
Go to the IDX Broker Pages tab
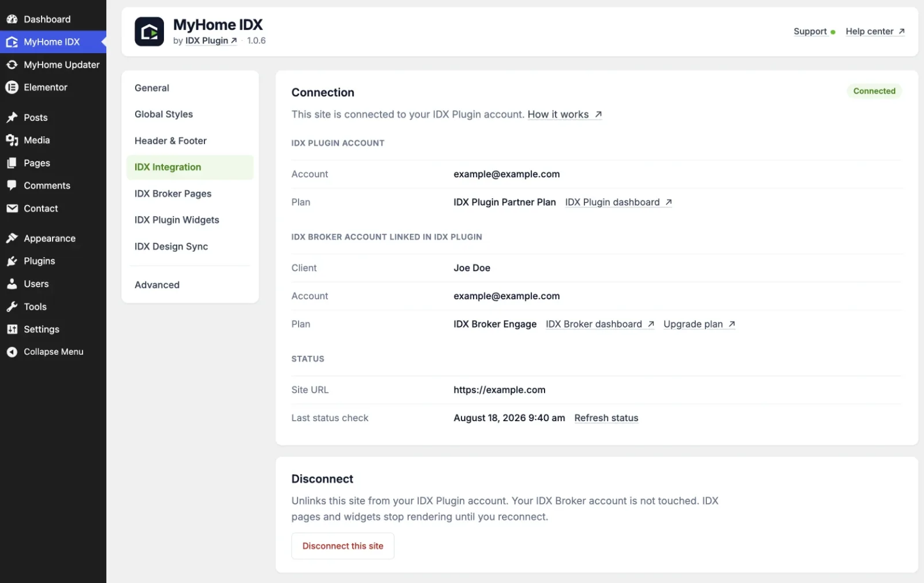[x=190, y=194]
